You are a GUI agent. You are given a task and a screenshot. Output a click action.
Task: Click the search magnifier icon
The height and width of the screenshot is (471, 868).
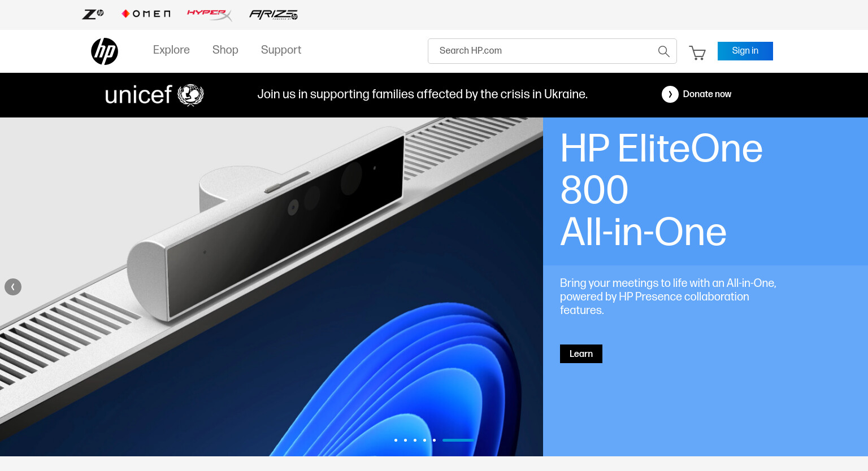point(664,51)
